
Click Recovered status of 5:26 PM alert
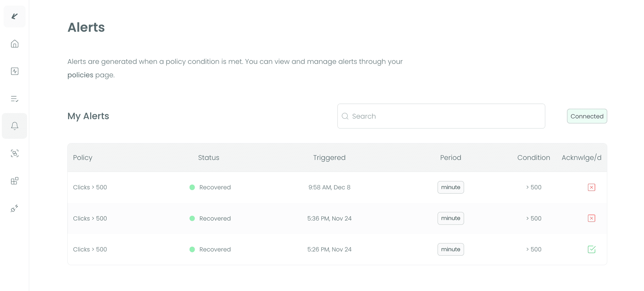click(210, 249)
